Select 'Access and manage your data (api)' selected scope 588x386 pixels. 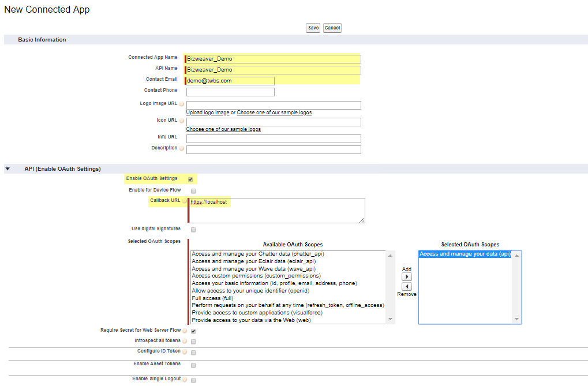pyautogui.click(x=465, y=254)
